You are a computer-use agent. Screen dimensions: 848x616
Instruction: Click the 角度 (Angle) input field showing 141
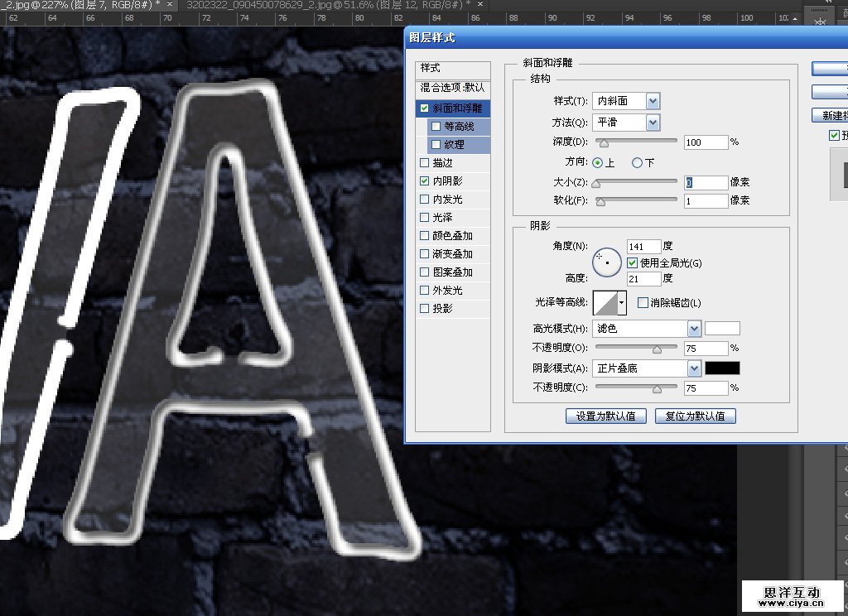[x=643, y=247]
